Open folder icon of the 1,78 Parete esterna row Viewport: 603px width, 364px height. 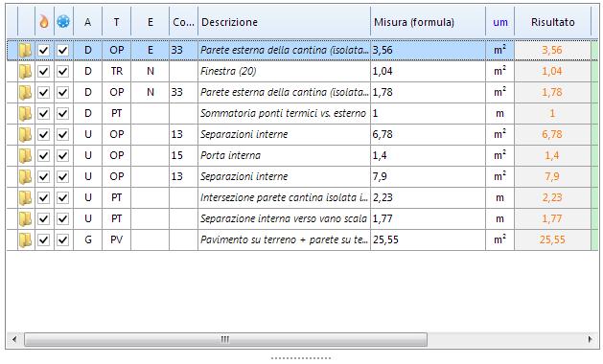tap(25, 92)
